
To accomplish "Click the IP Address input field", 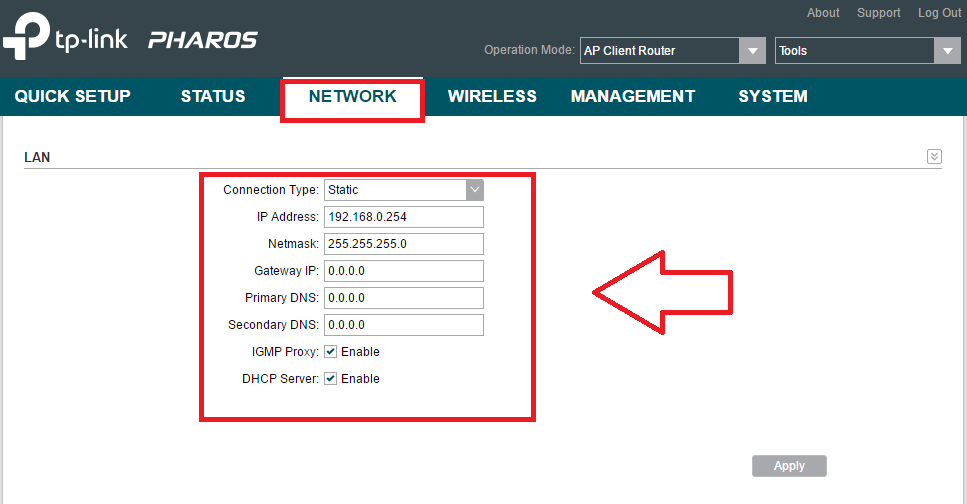I will coord(403,217).
